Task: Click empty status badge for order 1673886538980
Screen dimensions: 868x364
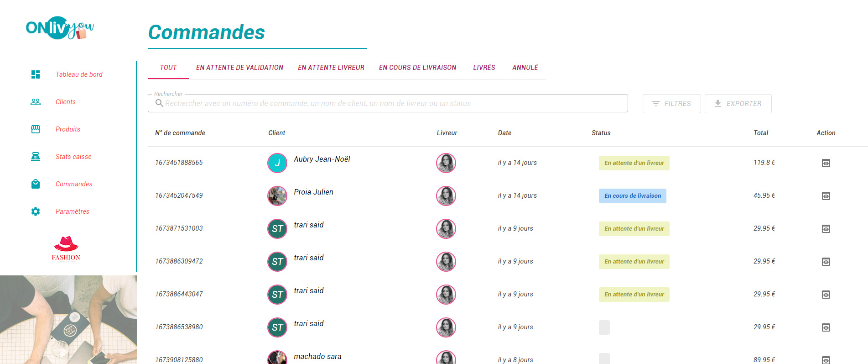Action: click(x=604, y=327)
